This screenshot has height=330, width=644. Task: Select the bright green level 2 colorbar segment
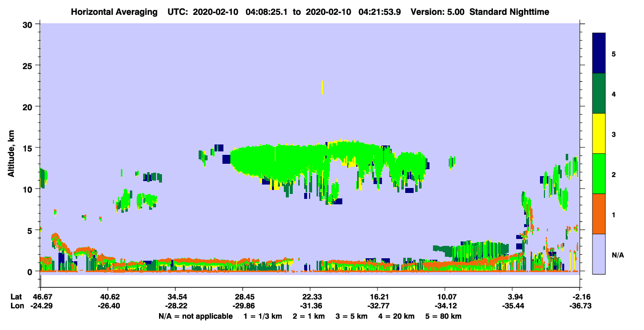[x=599, y=174]
